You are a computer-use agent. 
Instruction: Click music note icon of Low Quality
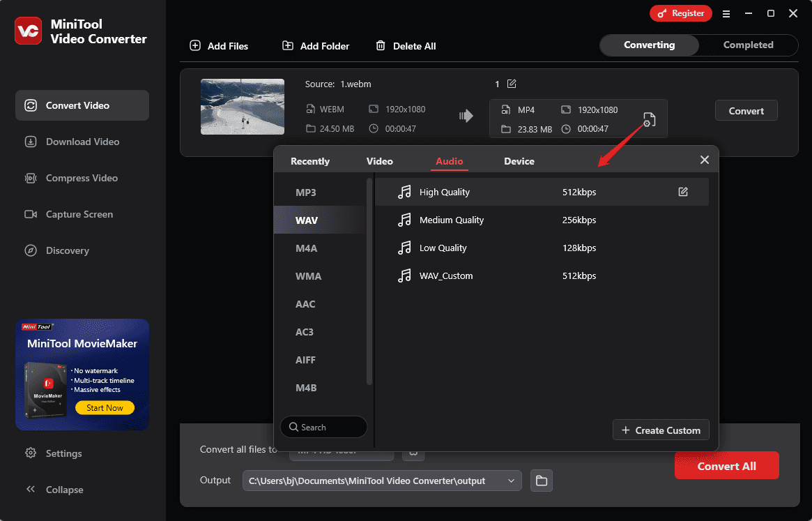404,248
